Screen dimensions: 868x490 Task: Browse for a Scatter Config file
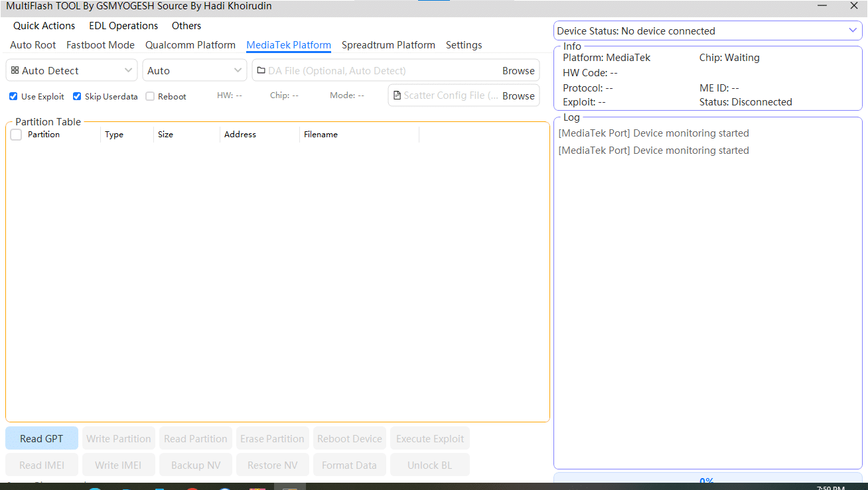pos(518,96)
